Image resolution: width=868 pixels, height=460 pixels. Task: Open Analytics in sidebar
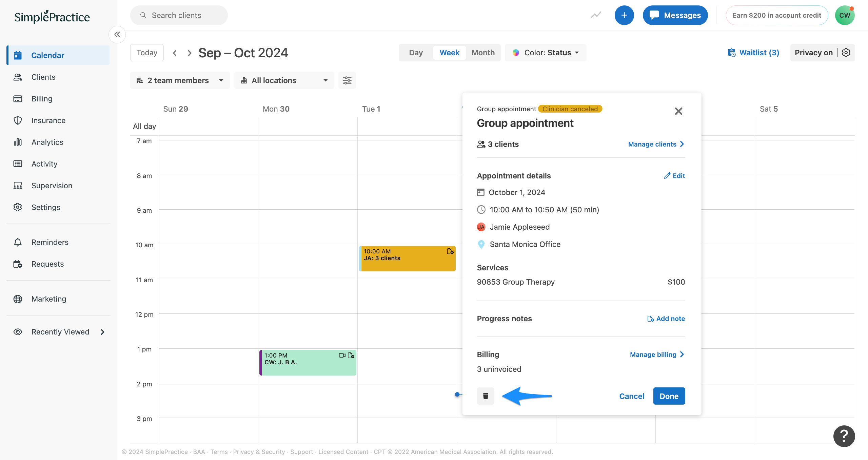58,142
